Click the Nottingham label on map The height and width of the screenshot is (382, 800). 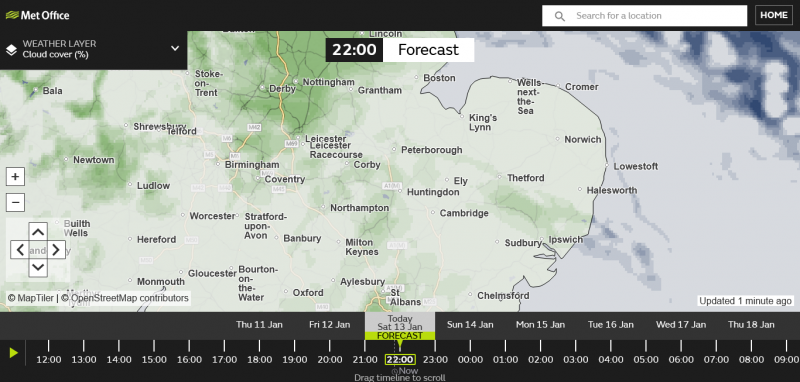[329, 82]
